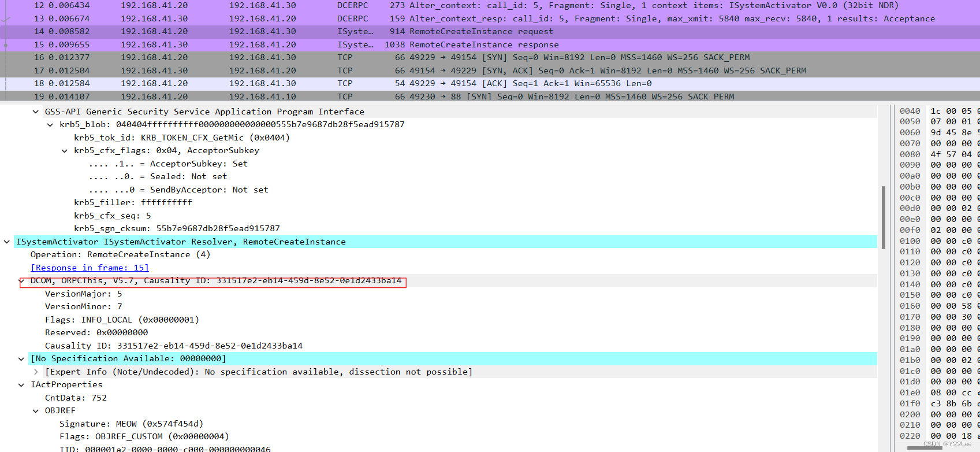Select the Flags: INFO_LOCAL field
This screenshot has width=980, height=452.
122,320
